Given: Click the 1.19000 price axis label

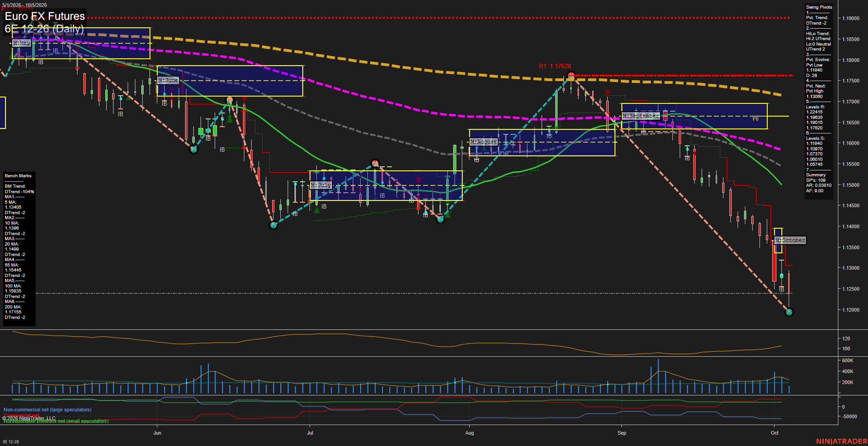Looking at the screenshot, I should [851, 19].
